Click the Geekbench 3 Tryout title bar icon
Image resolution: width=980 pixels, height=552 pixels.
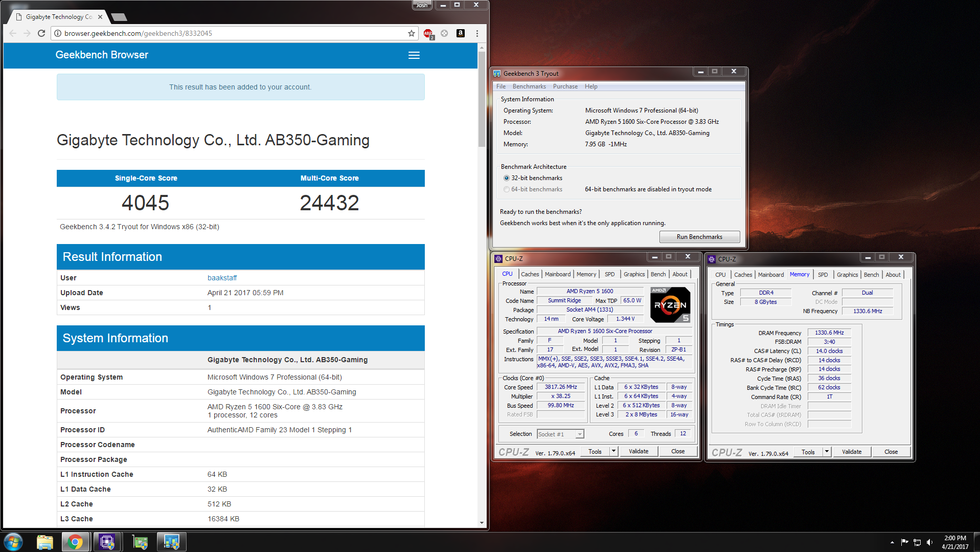click(497, 74)
